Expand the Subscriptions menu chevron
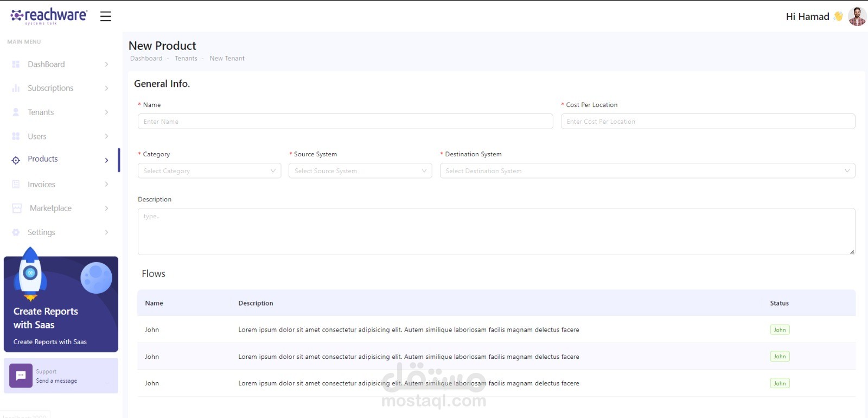The width and height of the screenshot is (868, 418). click(x=106, y=88)
